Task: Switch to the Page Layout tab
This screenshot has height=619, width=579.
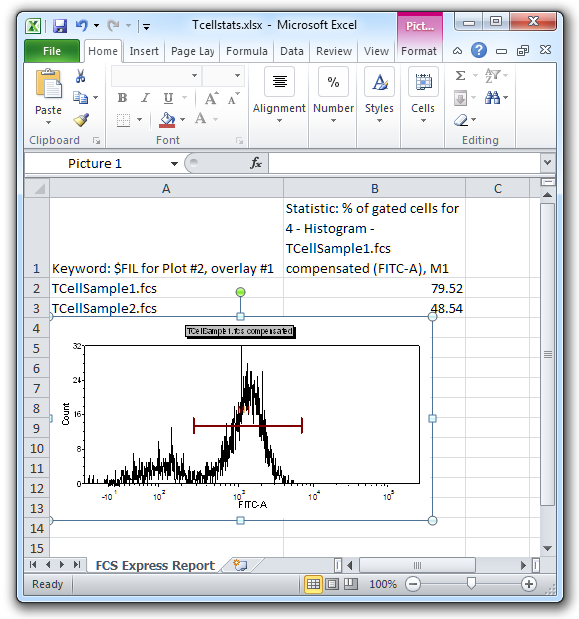Action: click(x=193, y=51)
